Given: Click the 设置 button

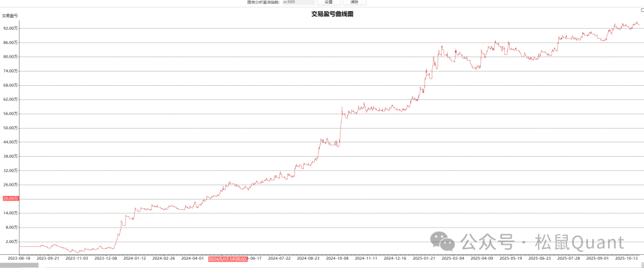Looking at the screenshot, I should point(329,2).
